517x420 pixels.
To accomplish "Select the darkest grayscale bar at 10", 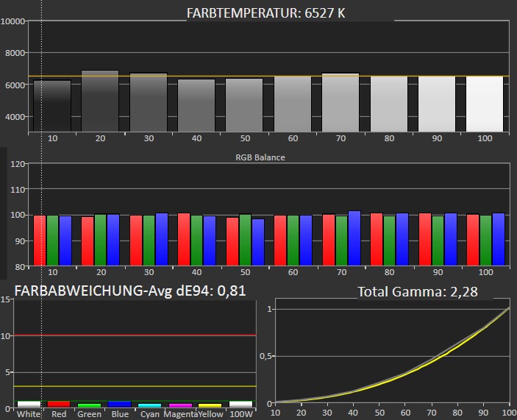I will [x=52, y=106].
